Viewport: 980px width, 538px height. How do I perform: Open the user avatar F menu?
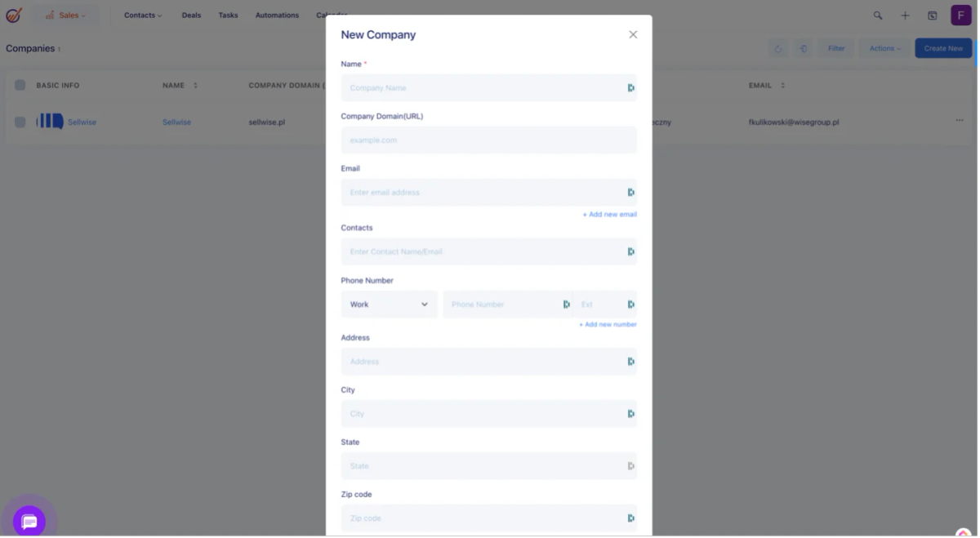pos(960,15)
